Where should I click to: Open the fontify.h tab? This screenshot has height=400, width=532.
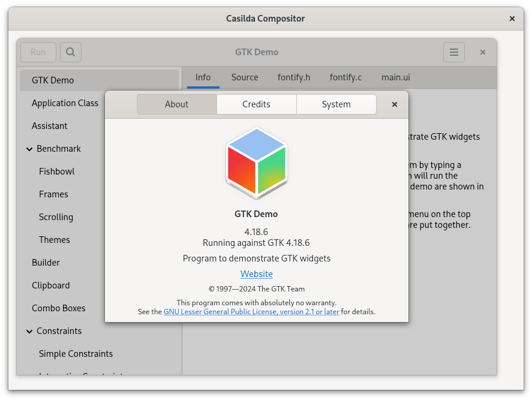pos(294,77)
